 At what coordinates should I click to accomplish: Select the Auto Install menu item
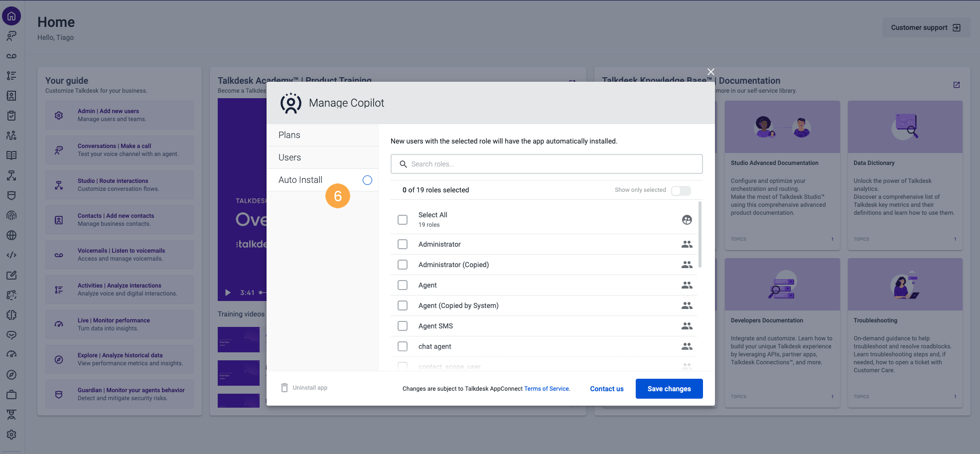[300, 180]
